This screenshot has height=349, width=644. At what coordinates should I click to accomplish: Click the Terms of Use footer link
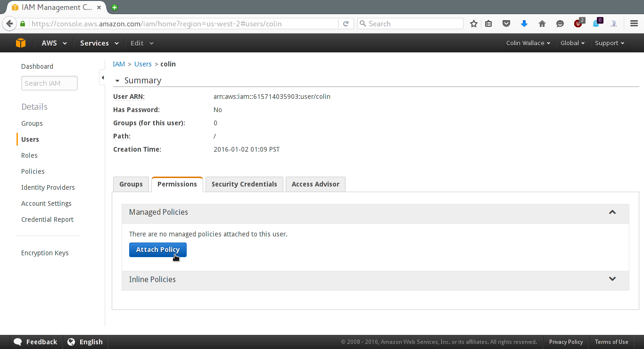pyautogui.click(x=611, y=342)
